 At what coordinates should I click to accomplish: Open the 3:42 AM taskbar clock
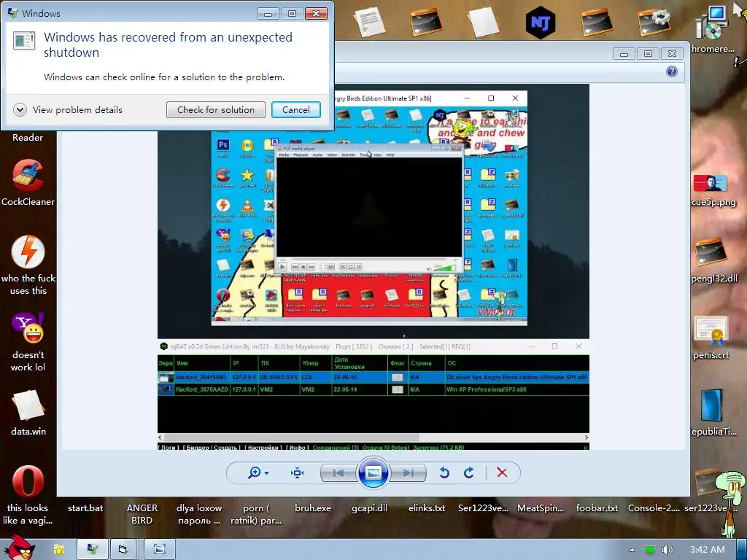click(707, 550)
